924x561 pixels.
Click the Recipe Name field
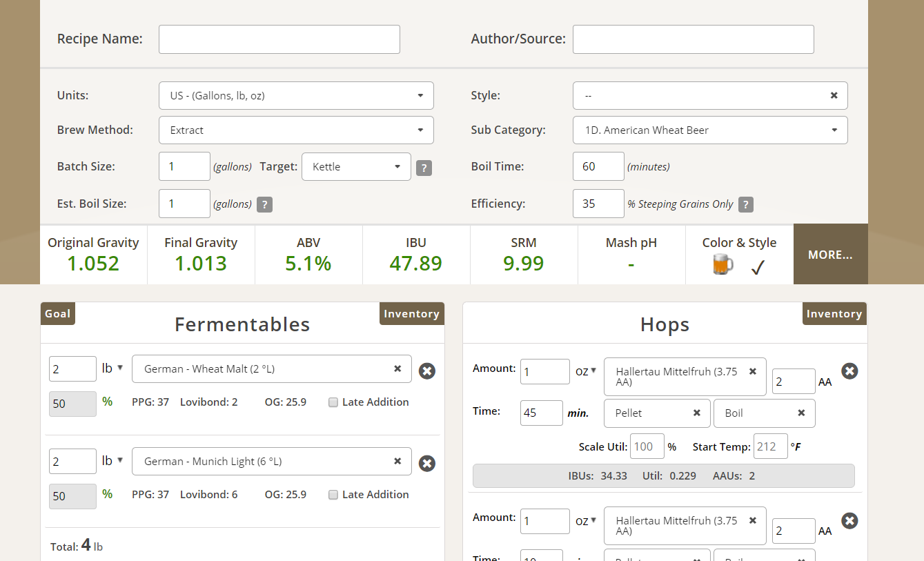[x=279, y=39]
